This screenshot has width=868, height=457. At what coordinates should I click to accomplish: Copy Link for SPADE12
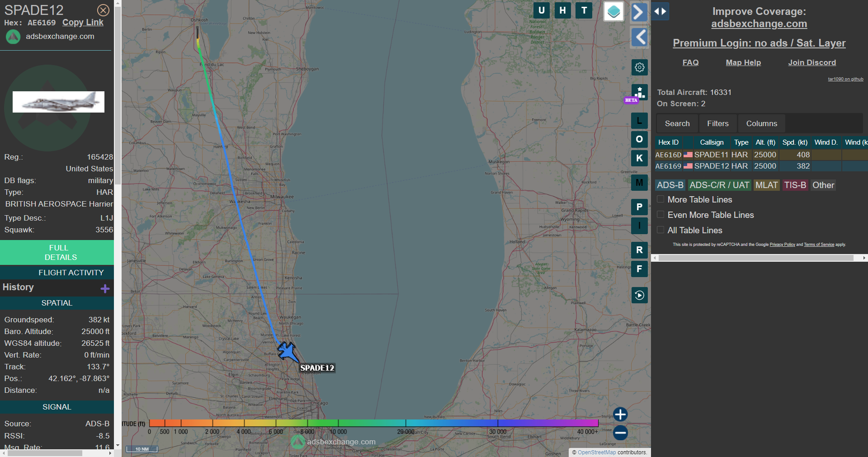coord(83,22)
